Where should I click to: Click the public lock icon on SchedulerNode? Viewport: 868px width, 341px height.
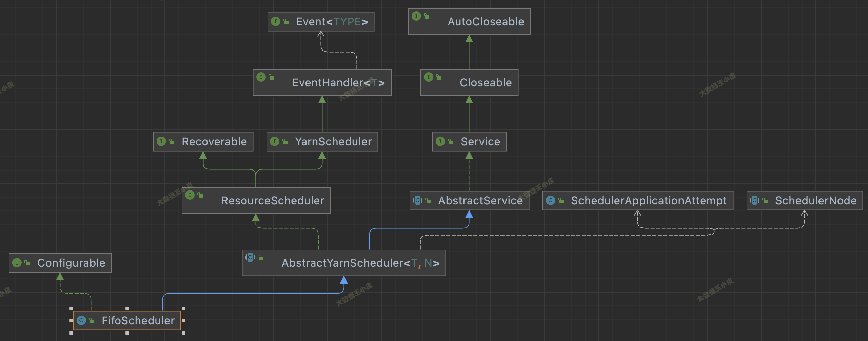[x=765, y=200]
